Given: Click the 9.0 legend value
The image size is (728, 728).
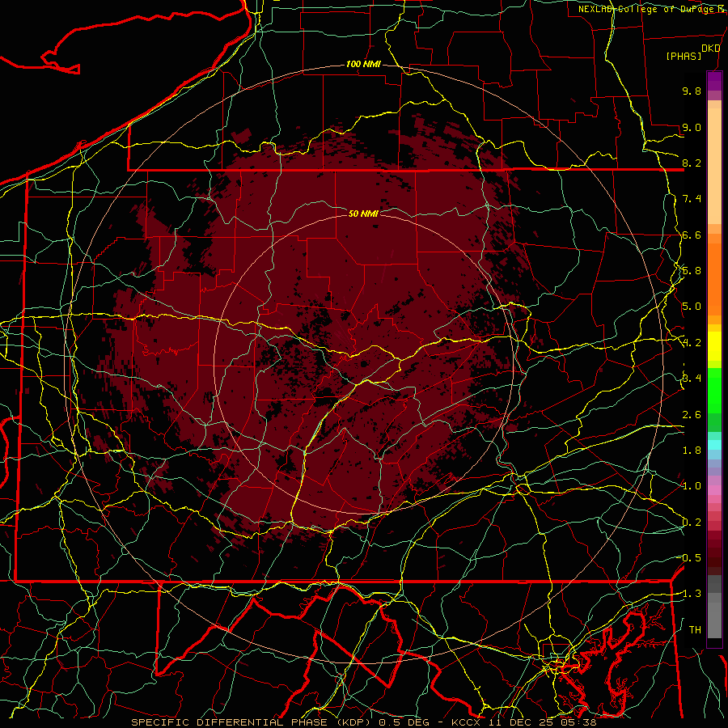Looking at the screenshot, I should (692, 127).
